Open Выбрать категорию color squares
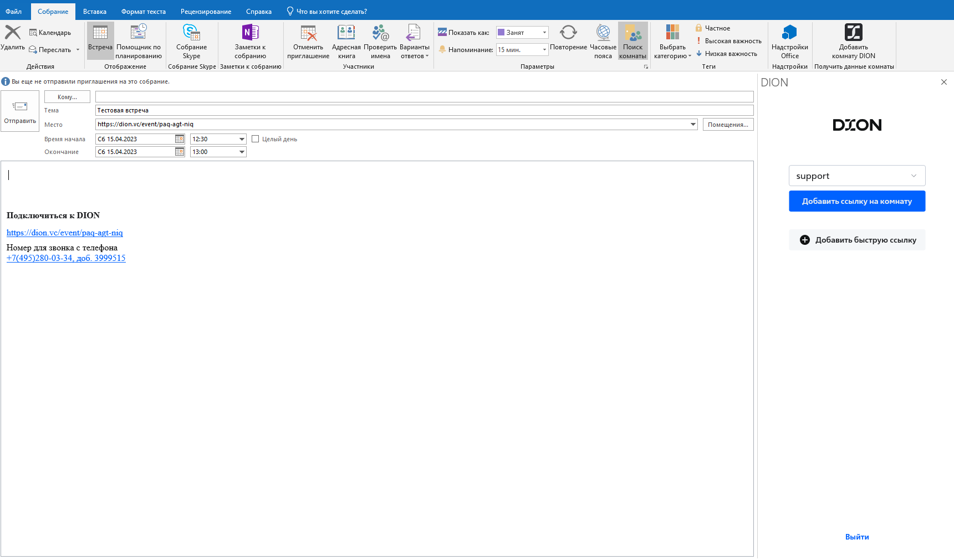 pos(672,41)
